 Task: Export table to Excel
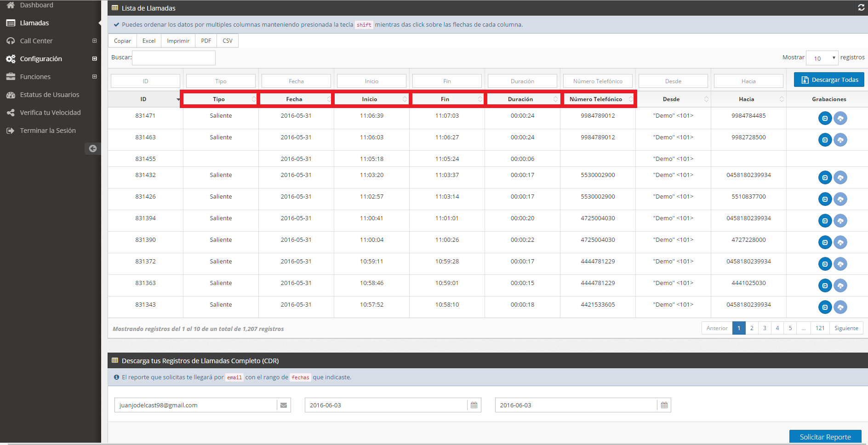(149, 41)
